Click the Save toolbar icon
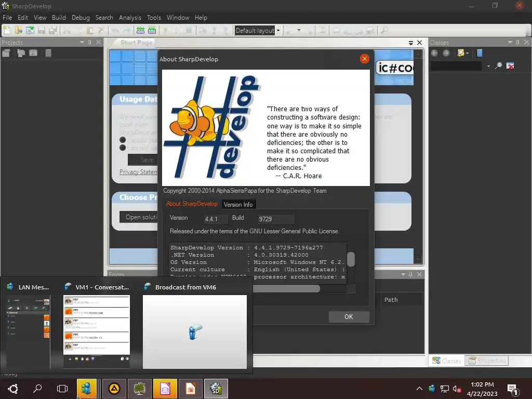 click(x=42, y=31)
